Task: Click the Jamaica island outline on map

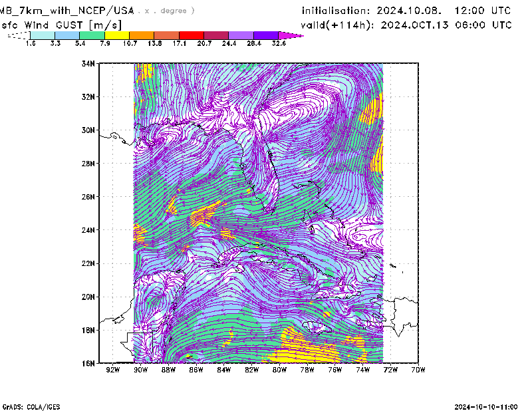Action: 317,327
